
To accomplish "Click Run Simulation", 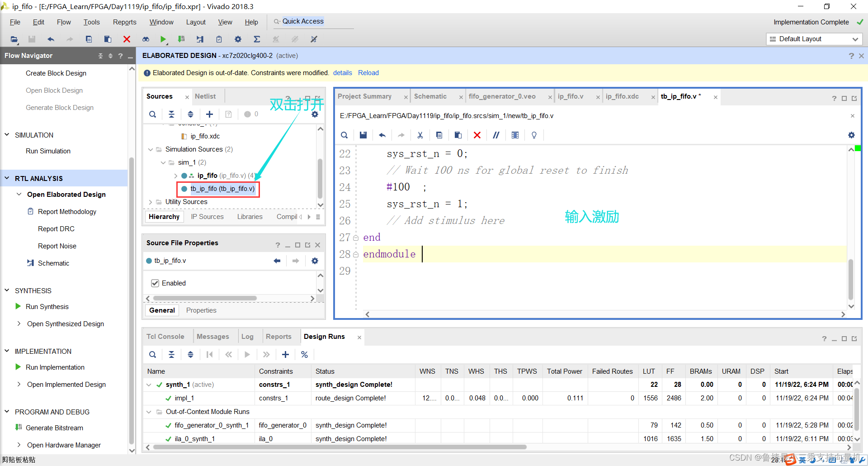I will coord(48,151).
